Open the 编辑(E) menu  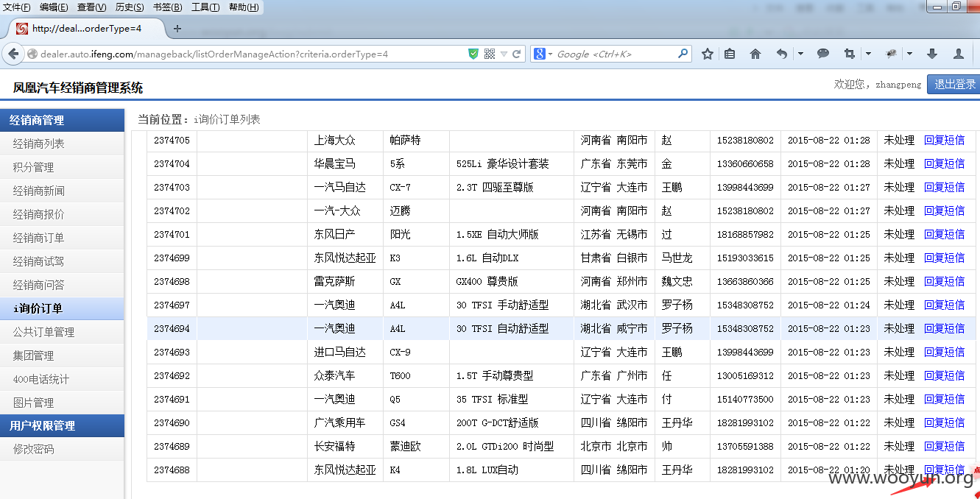coord(54,7)
